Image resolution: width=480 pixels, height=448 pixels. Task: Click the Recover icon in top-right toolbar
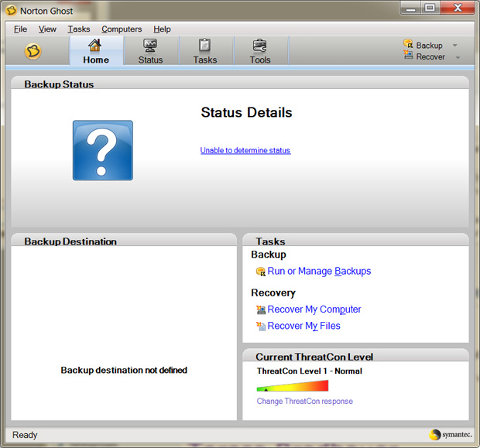coord(408,55)
